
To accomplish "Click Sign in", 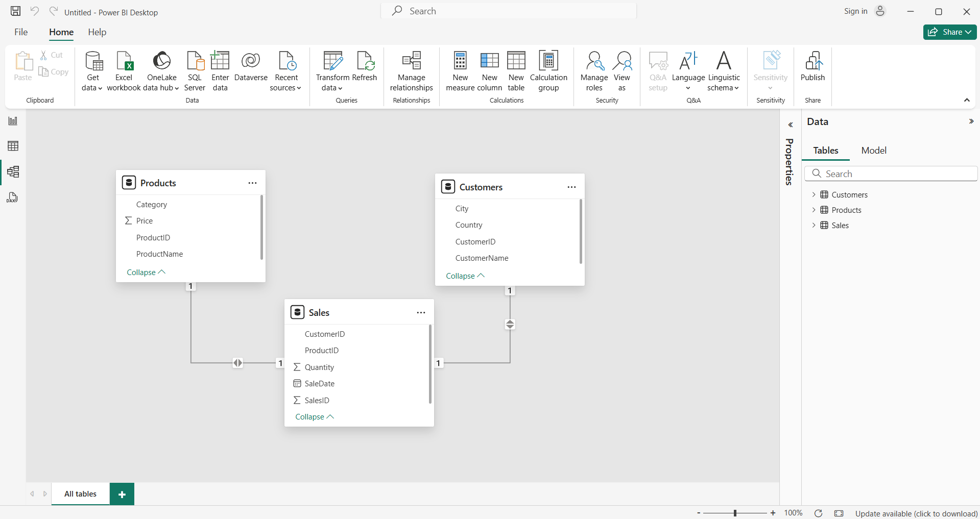I will [856, 11].
